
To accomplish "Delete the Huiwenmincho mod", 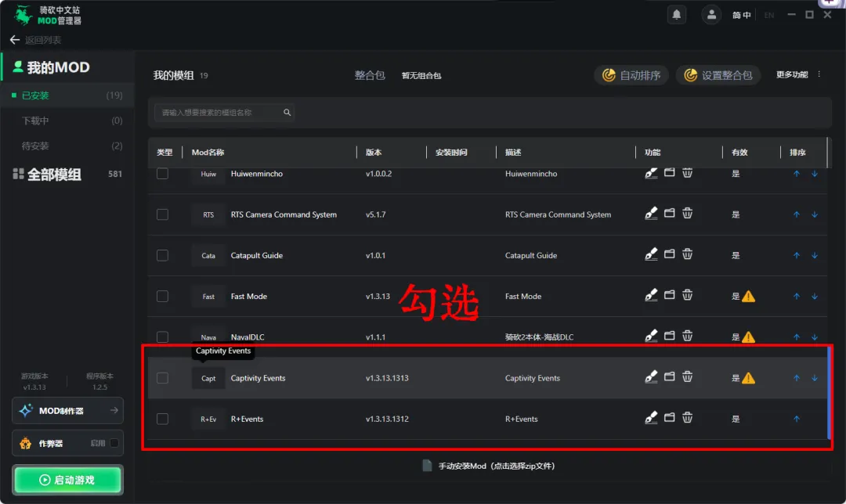I will pos(688,172).
